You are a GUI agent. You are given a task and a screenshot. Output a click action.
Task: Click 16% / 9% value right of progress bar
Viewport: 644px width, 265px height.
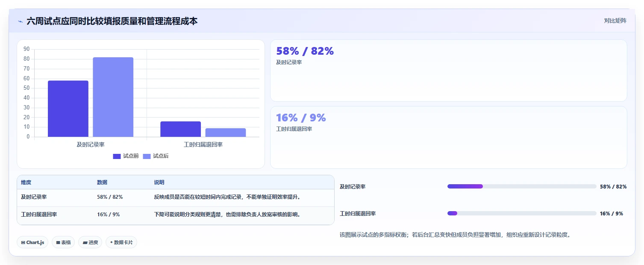[612, 214]
